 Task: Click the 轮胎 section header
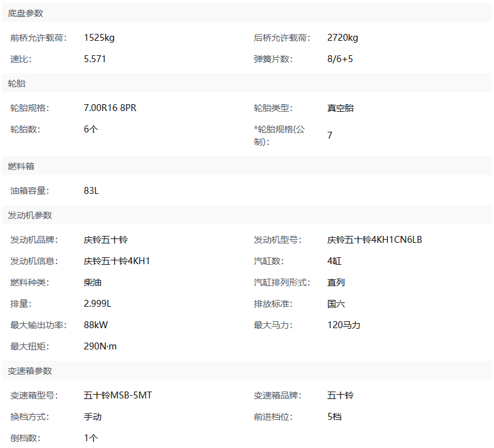click(x=17, y=83)
